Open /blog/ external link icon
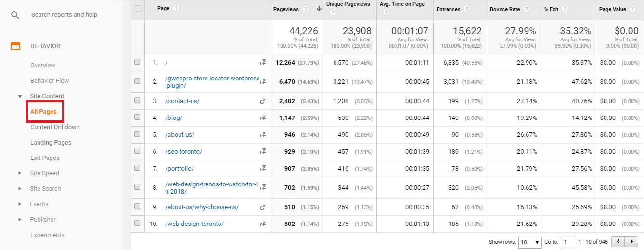The width and height of the screenshot is (644, 250). [263, 118]
